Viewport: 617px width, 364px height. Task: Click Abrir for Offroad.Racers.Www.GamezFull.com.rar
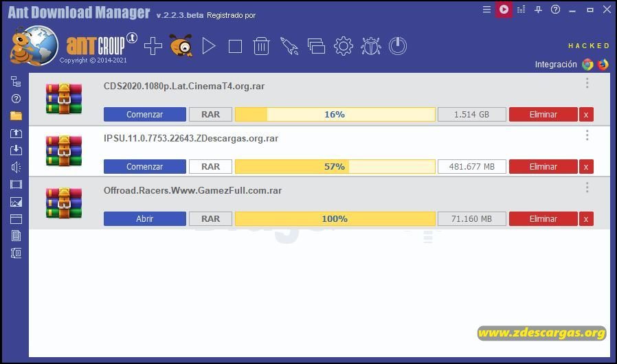pyautogui.click(x=145, y=219)
